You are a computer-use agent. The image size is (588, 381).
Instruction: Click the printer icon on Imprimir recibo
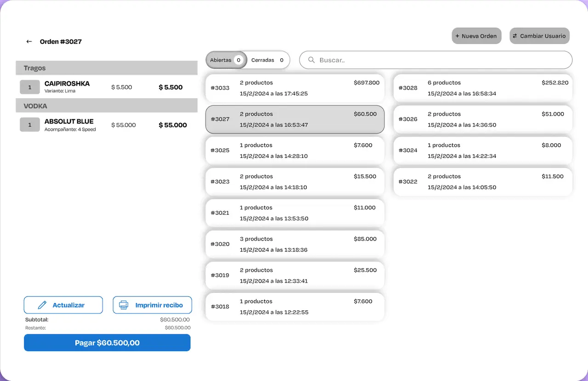(124, 305)
